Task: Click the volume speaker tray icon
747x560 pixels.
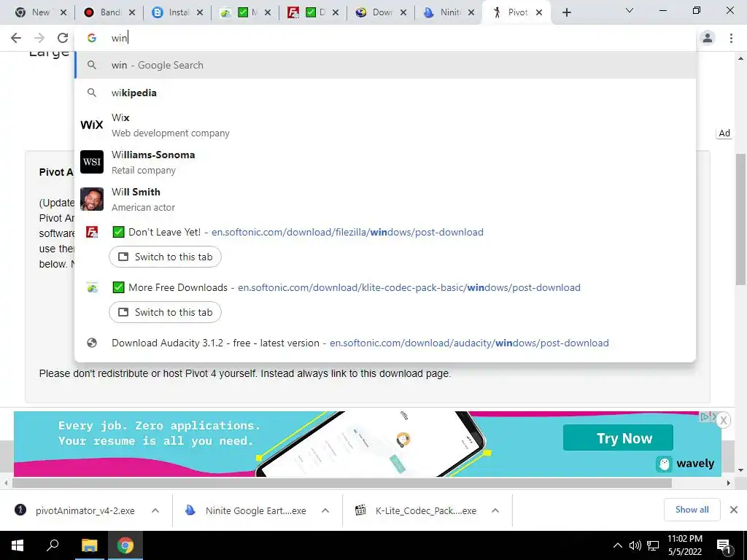Action: (x=635, y=545)
